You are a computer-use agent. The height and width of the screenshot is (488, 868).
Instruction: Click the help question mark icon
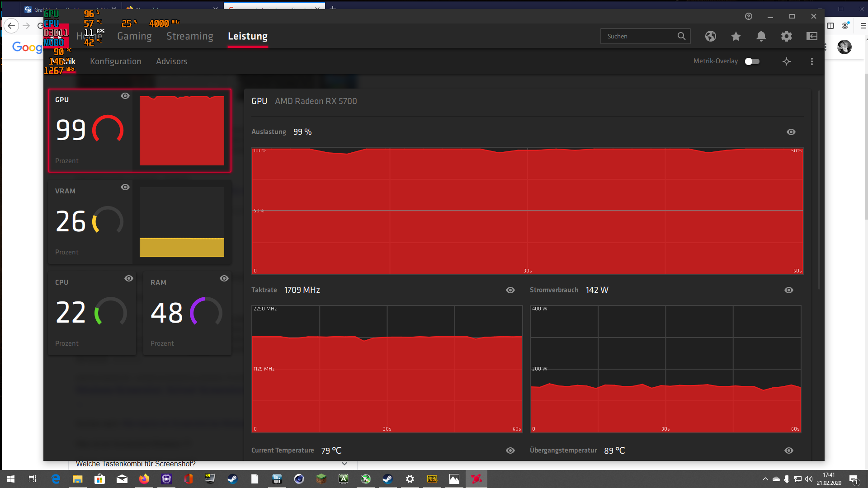pyautogui.click(x=748, y=16)
